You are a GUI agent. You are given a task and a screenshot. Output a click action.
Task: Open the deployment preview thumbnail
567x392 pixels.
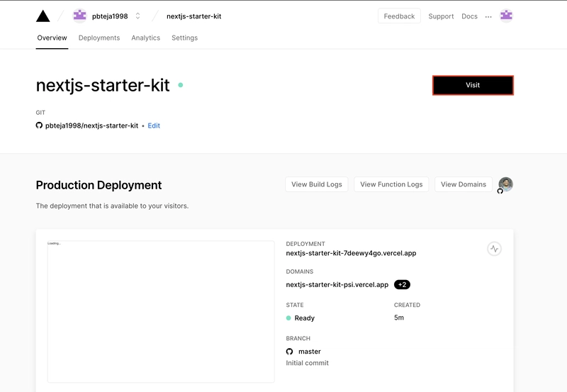tap(161, 312)
